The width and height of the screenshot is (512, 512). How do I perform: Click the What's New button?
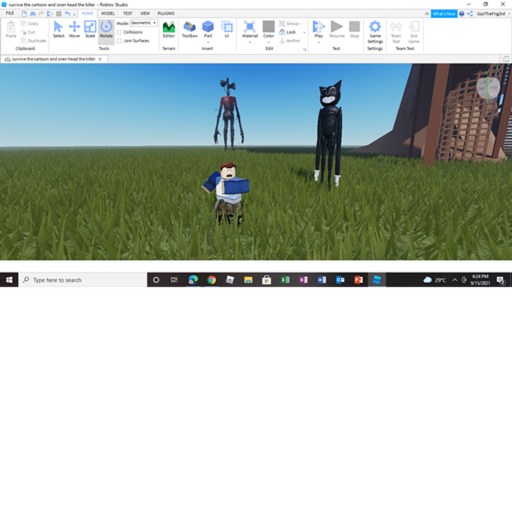[444, 14]
